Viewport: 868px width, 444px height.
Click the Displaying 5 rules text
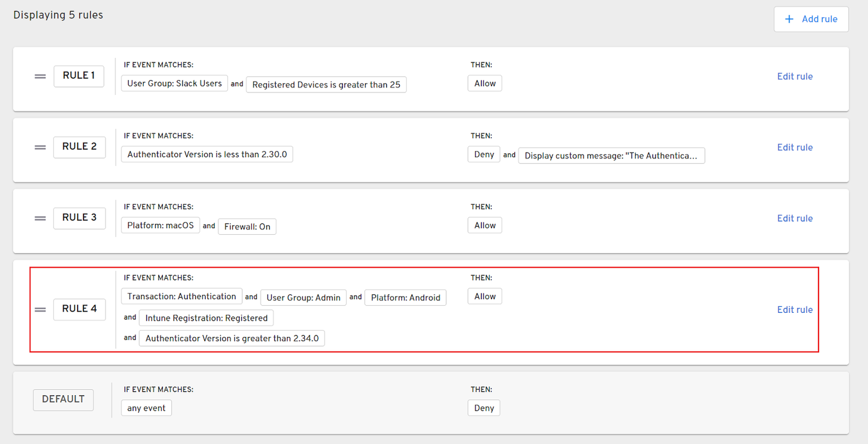point(58,15)
